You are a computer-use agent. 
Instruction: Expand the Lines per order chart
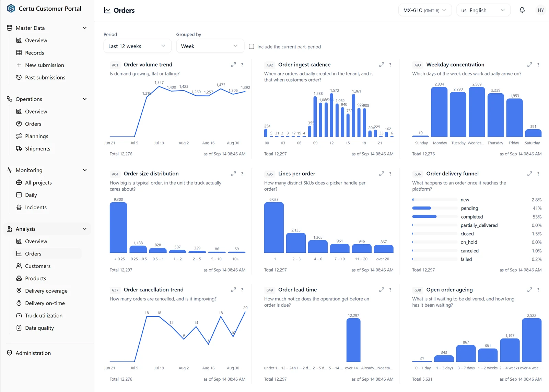pos(382,174)
